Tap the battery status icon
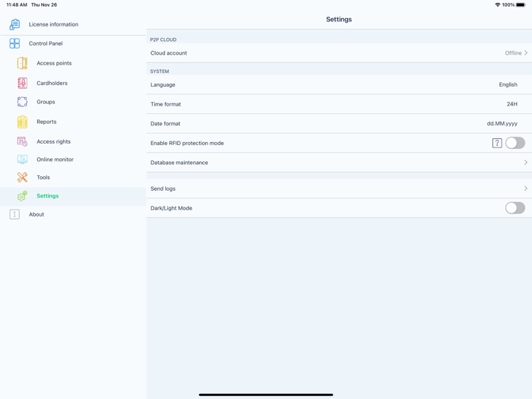532x399 pixels. [521, 5]
